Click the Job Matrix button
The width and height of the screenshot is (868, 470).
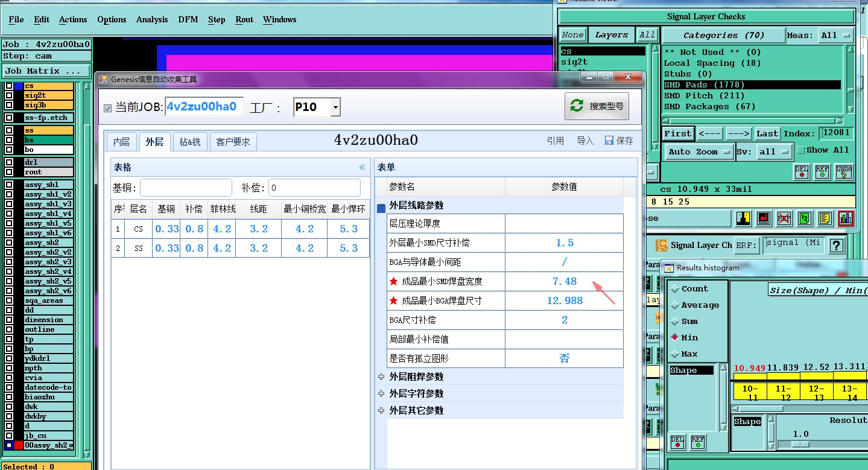46,71
